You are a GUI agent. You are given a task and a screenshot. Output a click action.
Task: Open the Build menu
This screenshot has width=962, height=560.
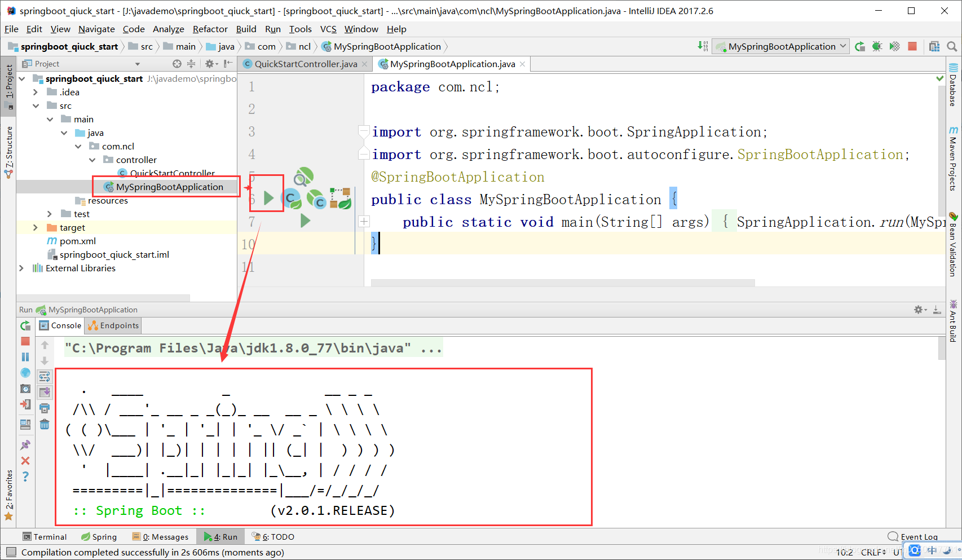coord(246,29)
